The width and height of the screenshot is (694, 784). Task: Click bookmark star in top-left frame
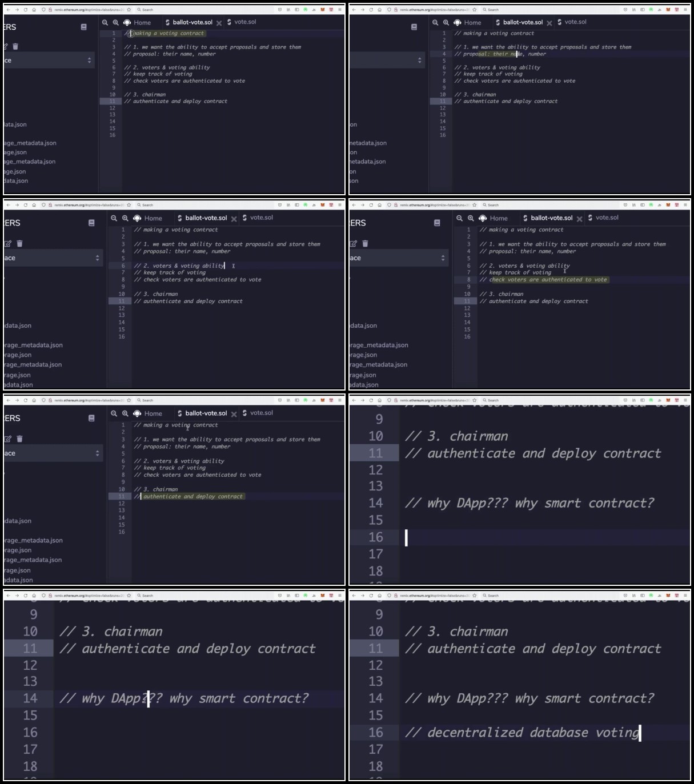point(129,10)
